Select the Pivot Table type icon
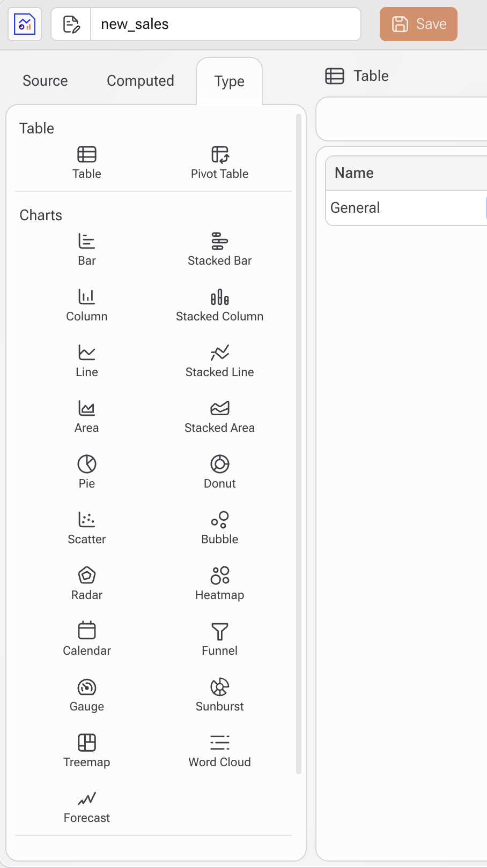Viewport: 487px width, 868px height. pyautogui.click(x=219, y=155)
